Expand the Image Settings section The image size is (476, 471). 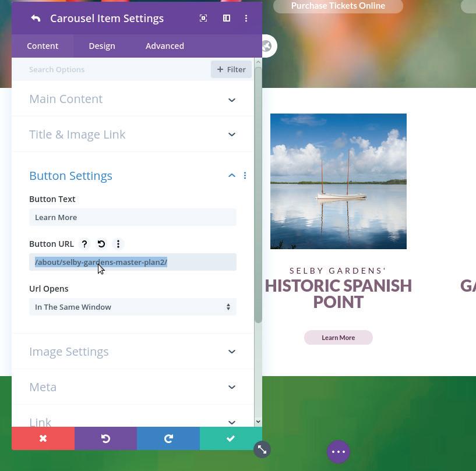coord(133,352)
